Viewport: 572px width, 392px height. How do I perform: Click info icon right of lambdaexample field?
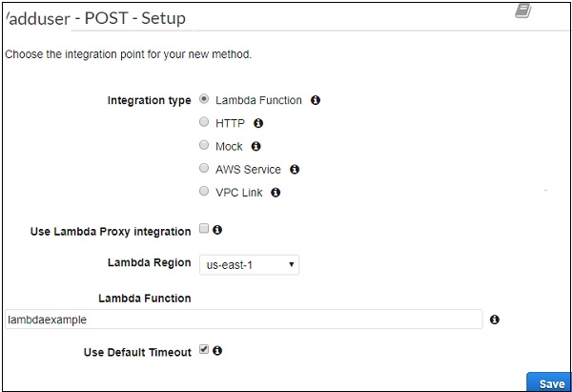[x=494, y=320]
